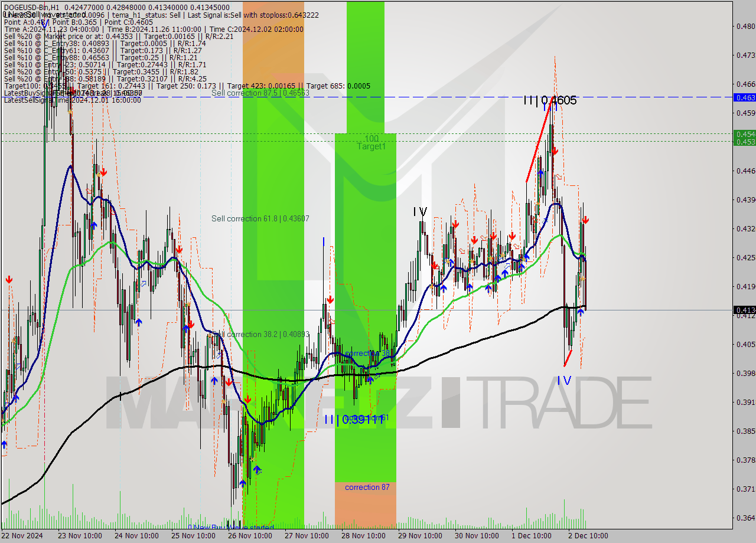Click the '26 Nov 10:00' time axis label
756x543 pixels.
250,536
